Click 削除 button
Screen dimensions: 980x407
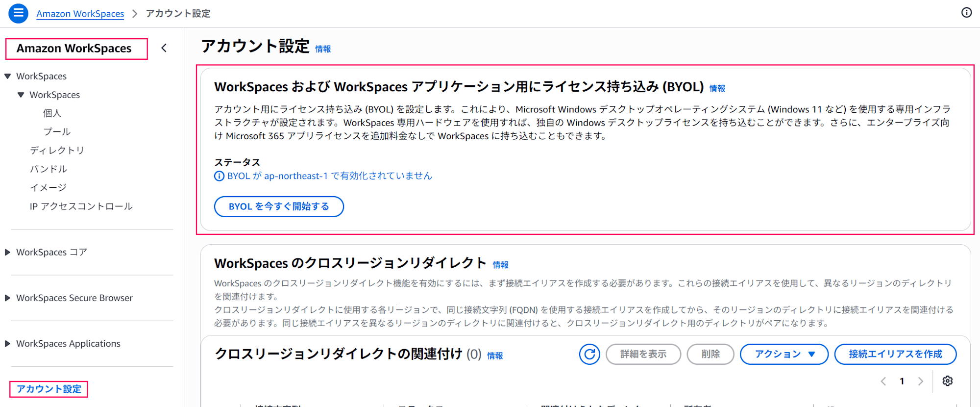tap(710, 354)
